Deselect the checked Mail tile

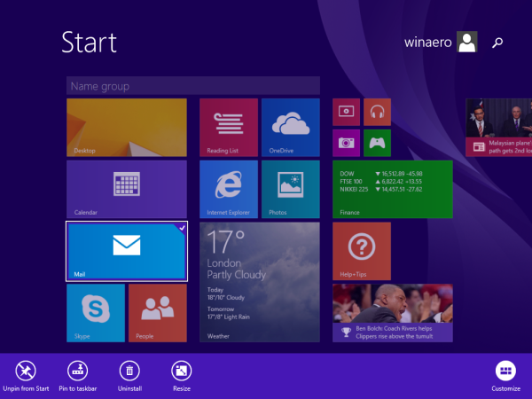click(x=127, y=252)
